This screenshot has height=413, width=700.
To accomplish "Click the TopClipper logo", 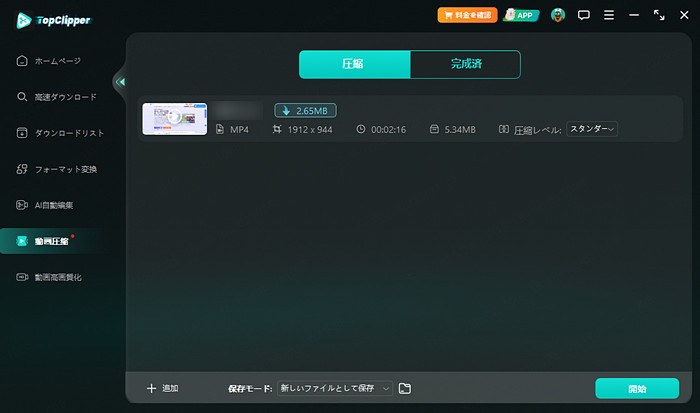I will 53,20.
